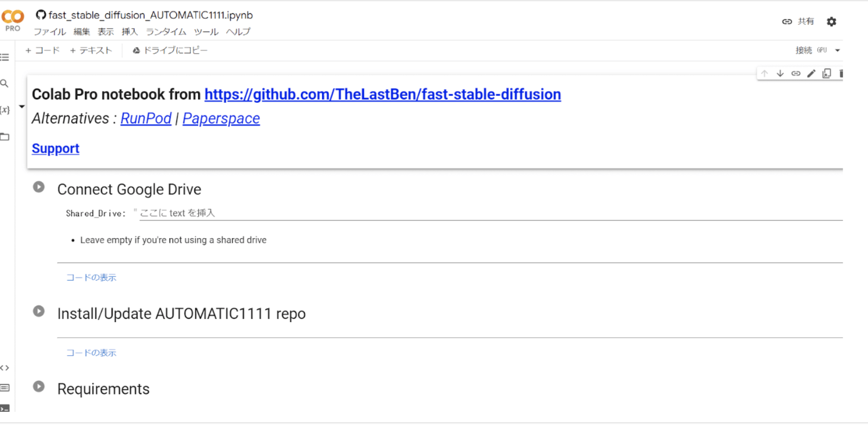Run the Requirements cell

[x=39, y=386]
